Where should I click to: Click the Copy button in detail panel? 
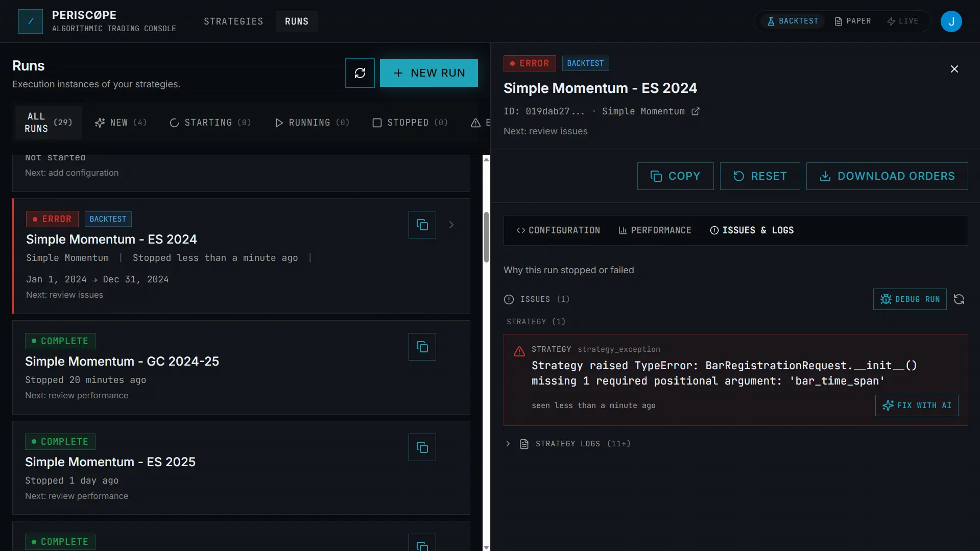click(x=675, y=176)
